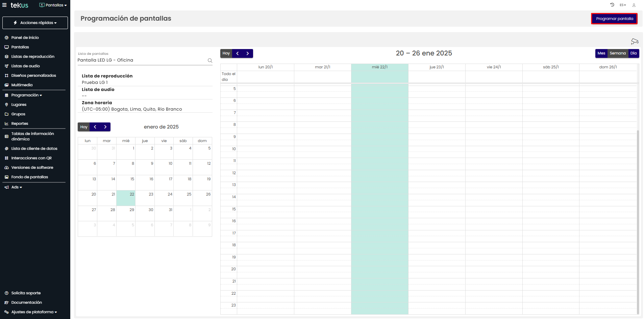The image size is (644, 319).
Task: Click the Programar pantalla button
Action: 614,19
